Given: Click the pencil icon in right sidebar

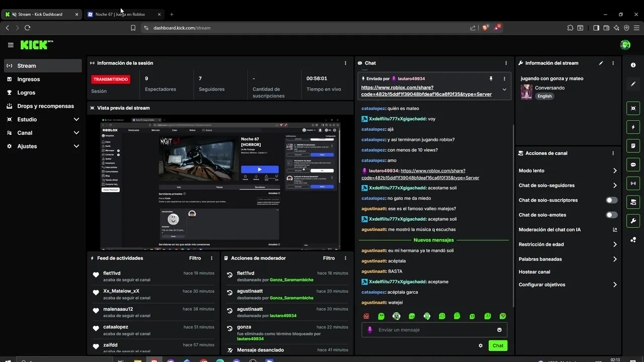Looking at the screenshot, I should point(633,84).
